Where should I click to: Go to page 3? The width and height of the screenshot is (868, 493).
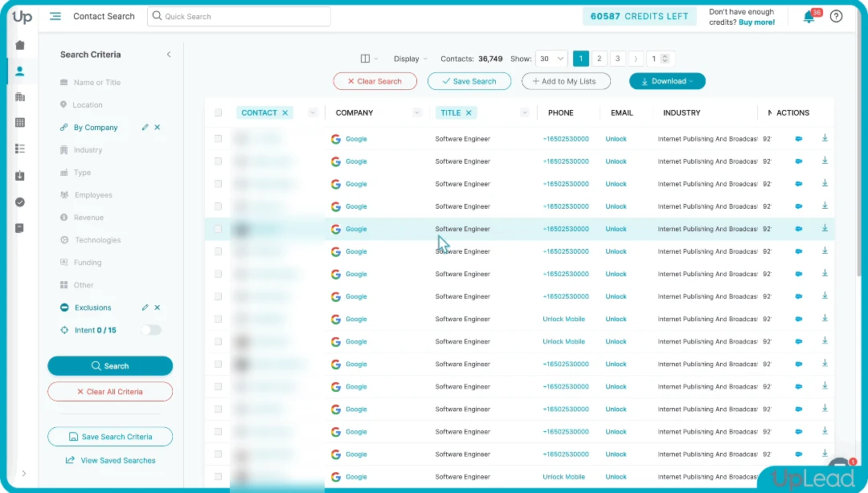tap(617, 59)
